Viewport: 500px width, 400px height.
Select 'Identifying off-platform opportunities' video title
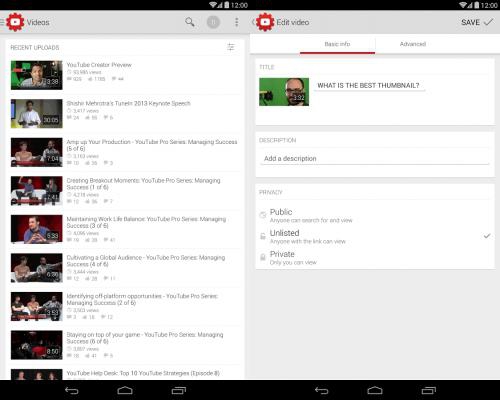point(142,299)
